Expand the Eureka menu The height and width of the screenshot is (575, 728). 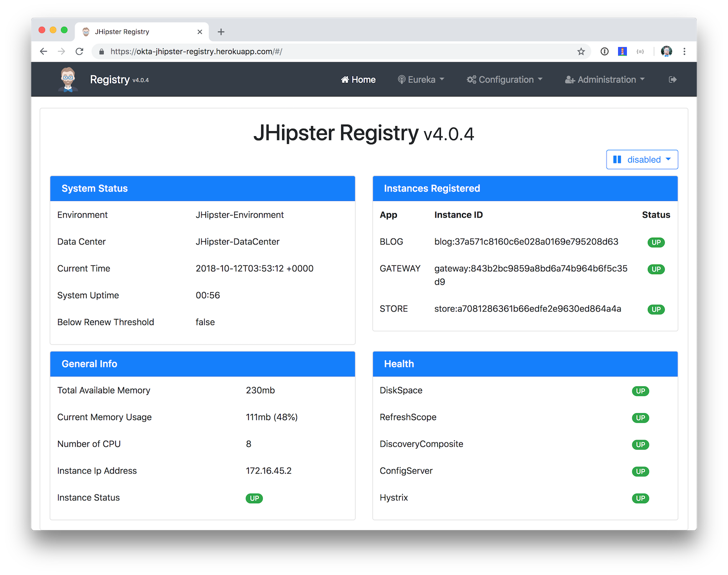coord(421,80)
